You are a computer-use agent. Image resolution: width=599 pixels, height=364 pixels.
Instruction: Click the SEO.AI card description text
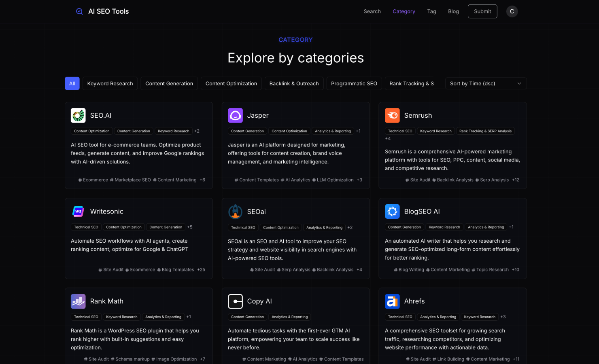pyautogui.click(x=138, y=153)
